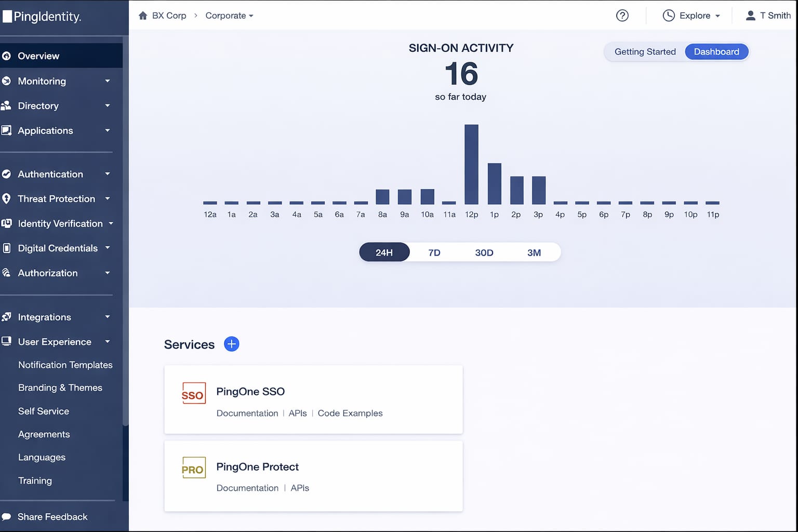The height and width of the screenshot is (532, 798).
Task: Open PingOne Protect APIs link
Action: coord(300,488)
